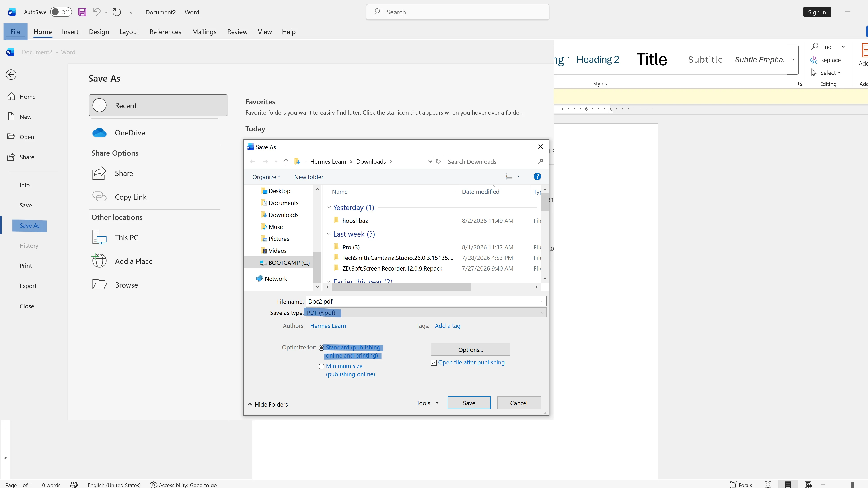Go back using the backstage back arrow
The height and width of the screenshot is (488, 868).
click(11, 74)
